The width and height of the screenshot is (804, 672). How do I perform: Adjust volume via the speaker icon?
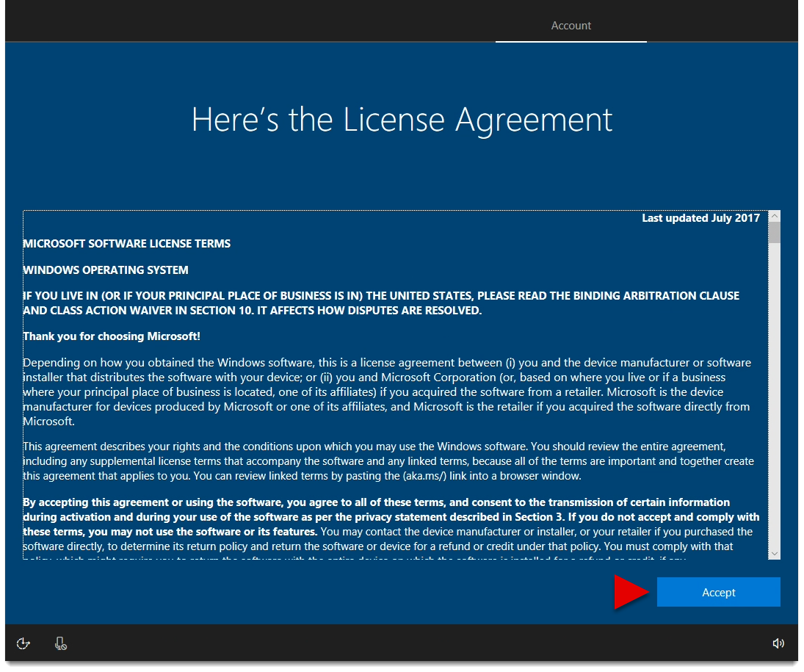pos(778,643)
